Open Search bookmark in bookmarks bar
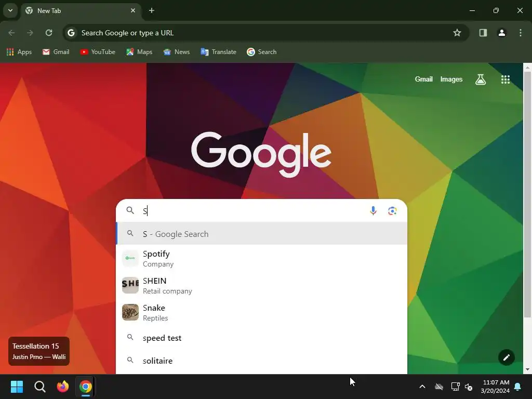The image size is (532, 399). pos(262,52)
